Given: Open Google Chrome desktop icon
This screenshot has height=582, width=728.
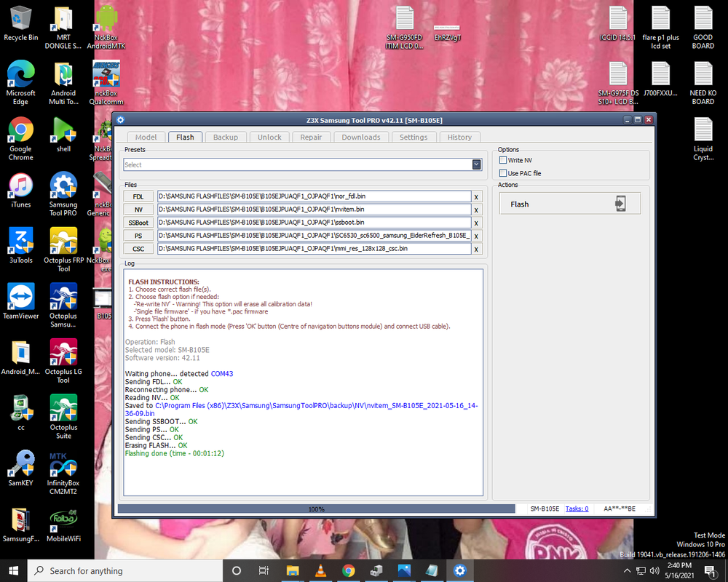Looking at the screenshot, I should 20,138.
